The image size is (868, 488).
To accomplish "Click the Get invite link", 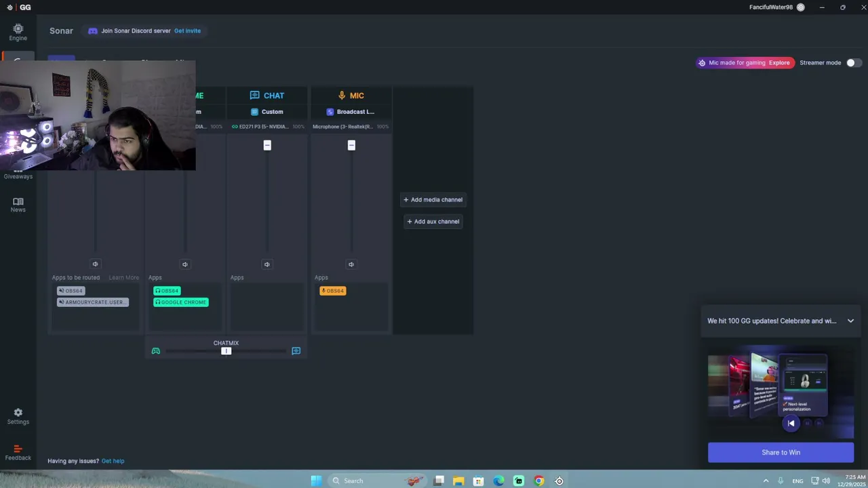I will (x=187, y=30).
